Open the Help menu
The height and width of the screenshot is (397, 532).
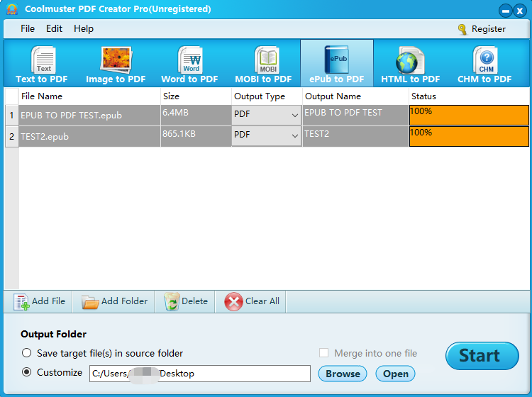click(x=84, y=29)
